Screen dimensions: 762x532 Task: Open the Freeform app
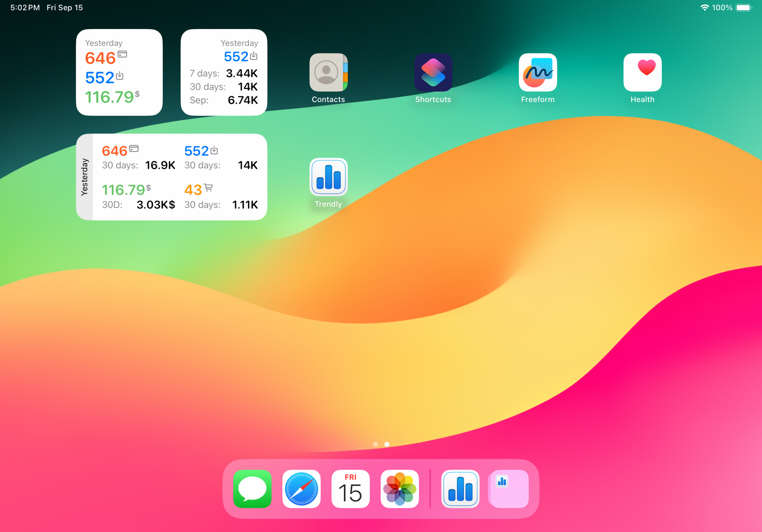pos(538,72)
